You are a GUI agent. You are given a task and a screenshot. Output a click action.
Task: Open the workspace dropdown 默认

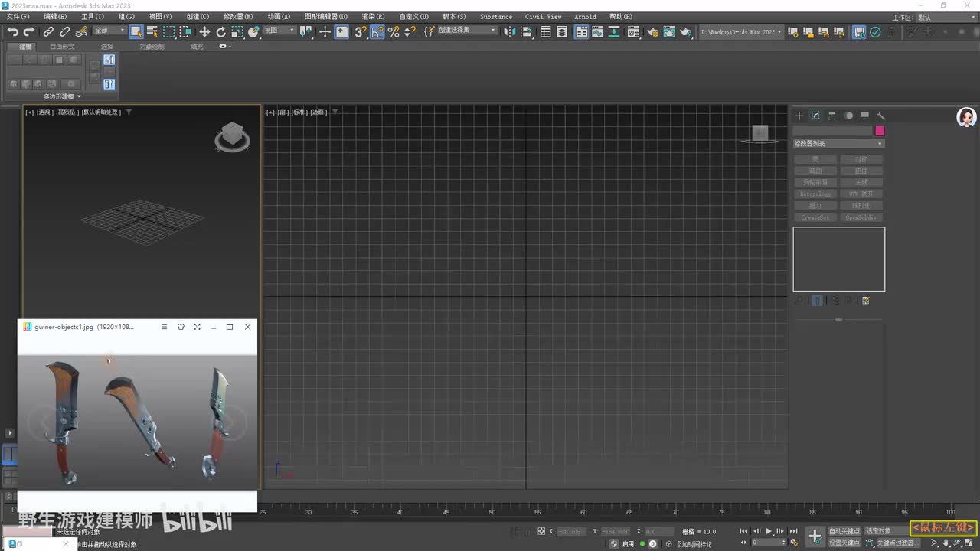(x=946, y=17)
